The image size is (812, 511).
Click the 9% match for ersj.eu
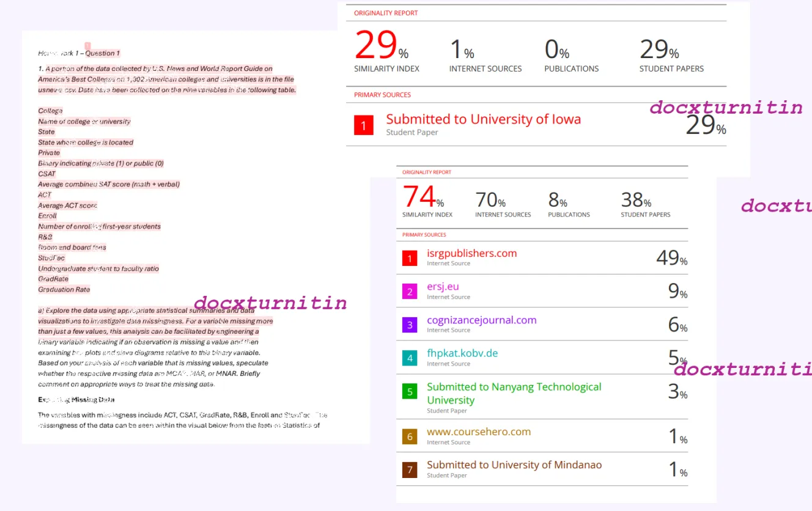point(677,292)
